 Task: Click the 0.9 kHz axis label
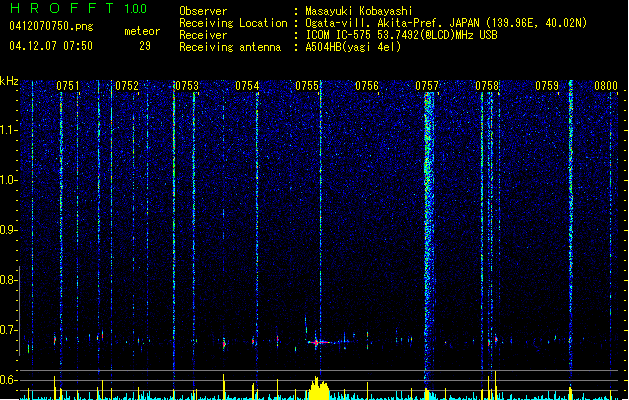pos(9,230)
